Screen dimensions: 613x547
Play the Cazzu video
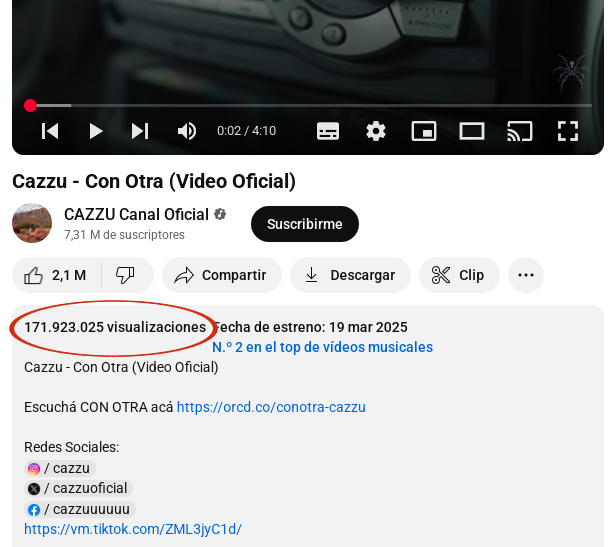(95, 131)
